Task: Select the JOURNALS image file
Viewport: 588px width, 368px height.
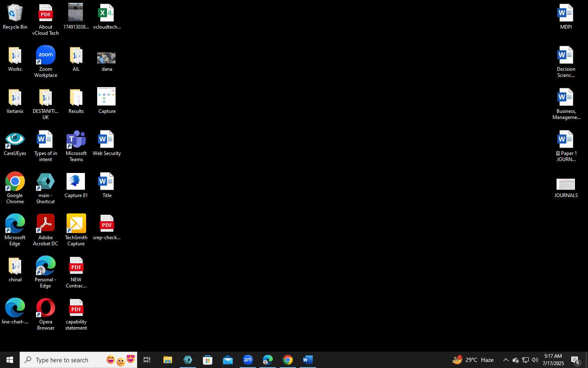Action: 566,188
